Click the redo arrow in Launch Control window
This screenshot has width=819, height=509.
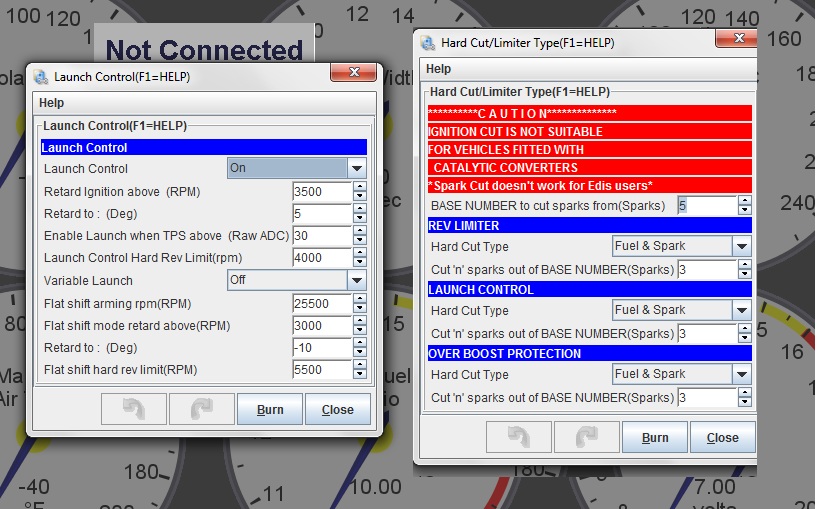202,409
